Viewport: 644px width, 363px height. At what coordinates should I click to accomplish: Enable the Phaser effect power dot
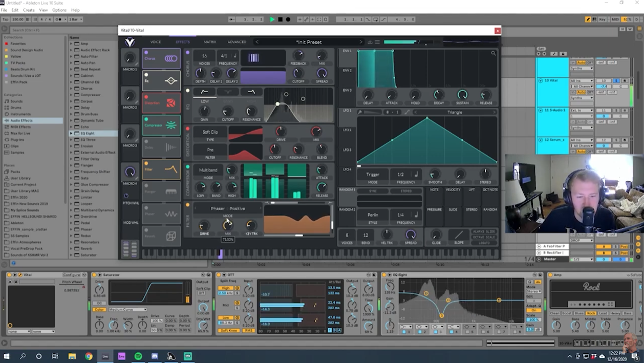pos(146,208)
